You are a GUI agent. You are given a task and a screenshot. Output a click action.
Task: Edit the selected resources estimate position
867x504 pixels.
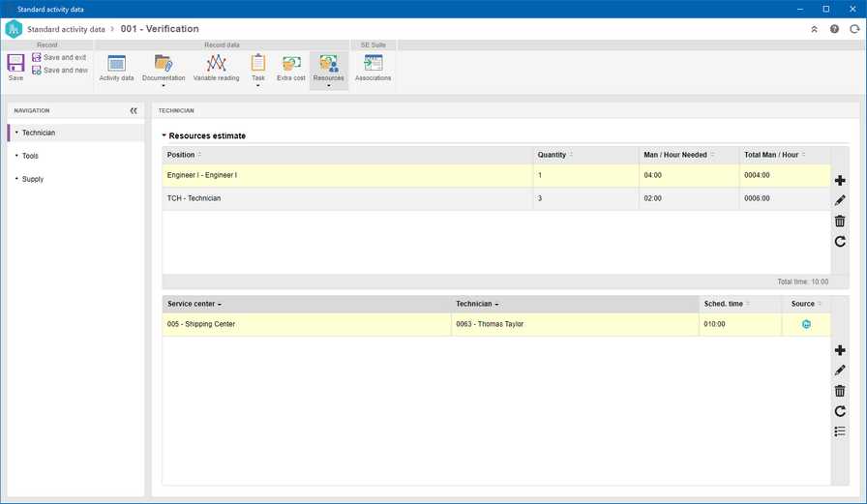click(840, 200)
